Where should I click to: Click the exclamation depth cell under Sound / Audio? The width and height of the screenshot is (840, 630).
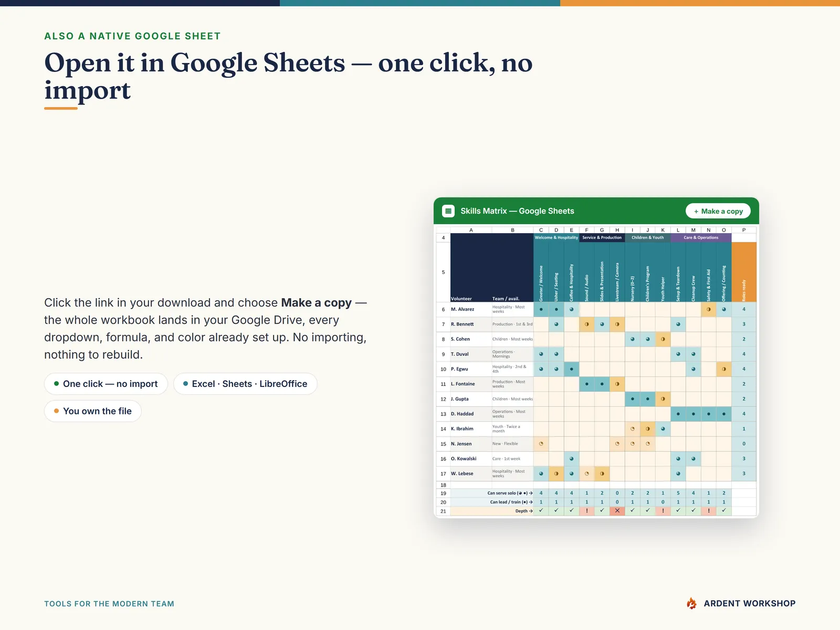(586, 511)
